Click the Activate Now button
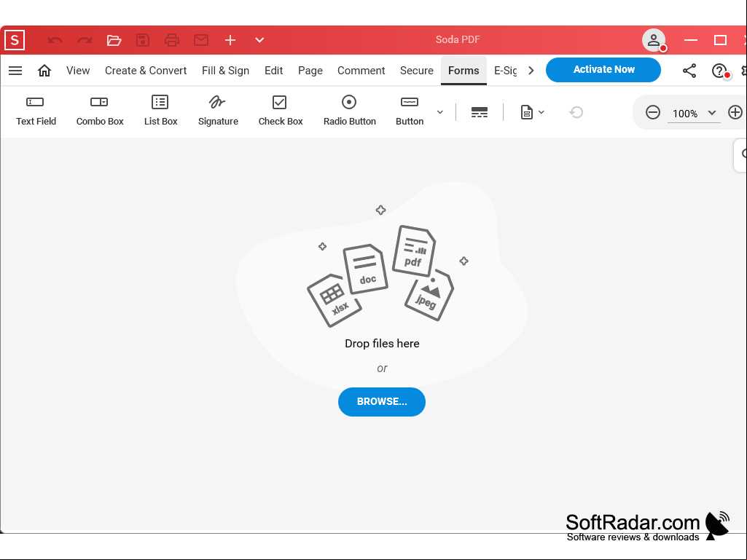747x560 pixels. coord(603,69)
